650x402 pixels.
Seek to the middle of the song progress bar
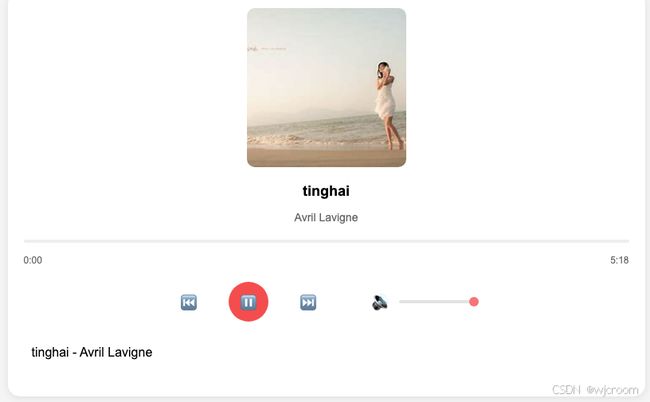(326, 241)
